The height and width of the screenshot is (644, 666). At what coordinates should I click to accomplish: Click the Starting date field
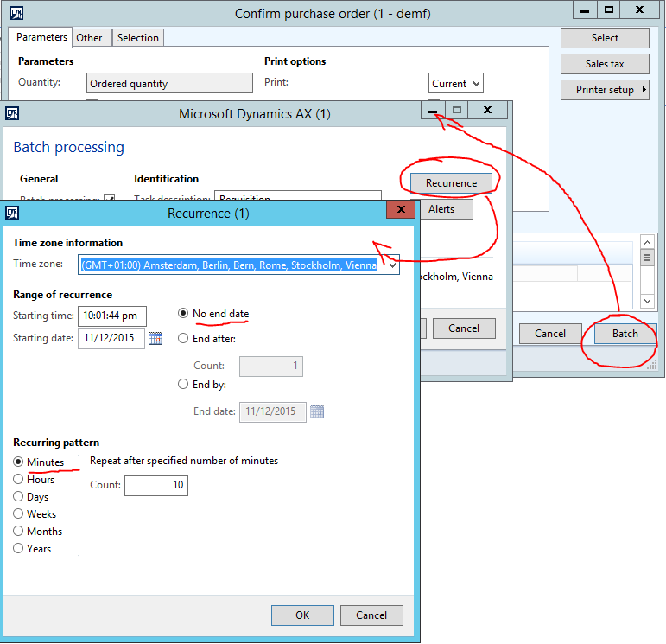click(x=111, y=338)
